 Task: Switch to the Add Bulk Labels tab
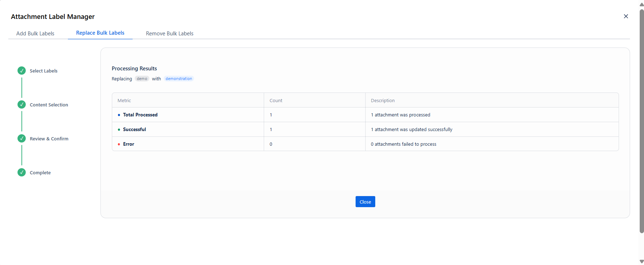click(35, 34)
